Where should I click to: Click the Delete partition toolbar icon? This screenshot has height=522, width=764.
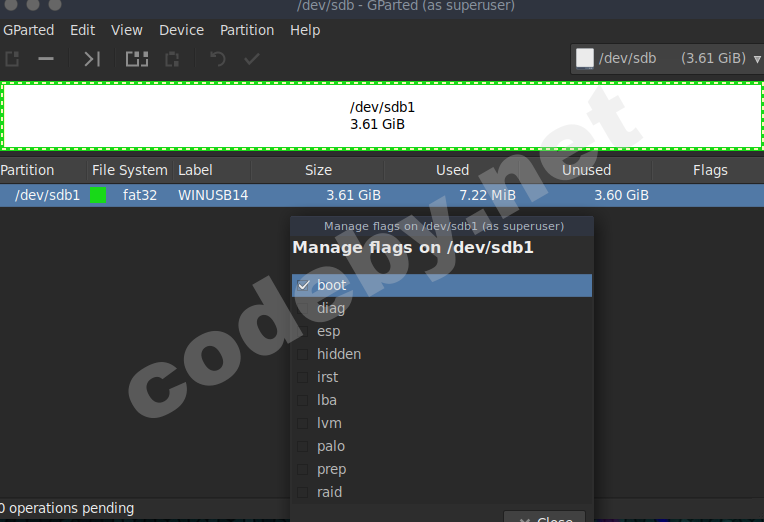pos(46,59)
